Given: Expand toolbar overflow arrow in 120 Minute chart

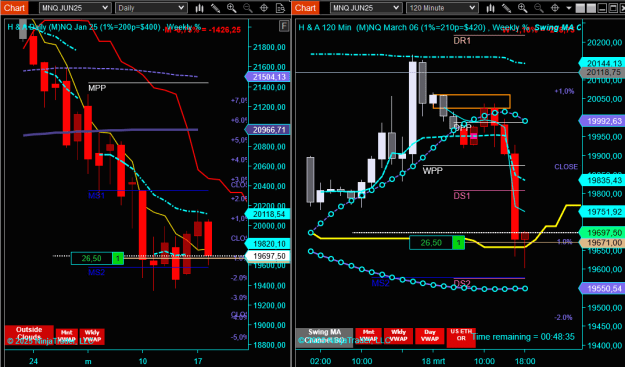Looking at the screenshot, I should pyautogui.click(x=569, y=8).
